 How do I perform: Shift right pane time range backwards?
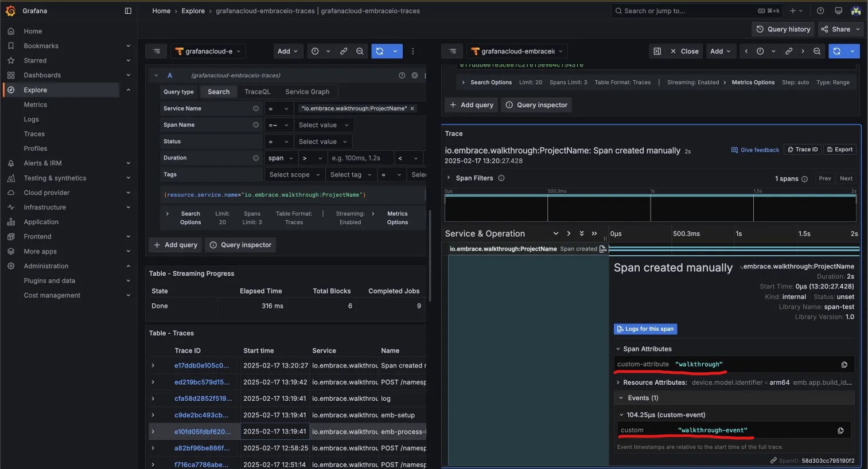pos(746,51)
